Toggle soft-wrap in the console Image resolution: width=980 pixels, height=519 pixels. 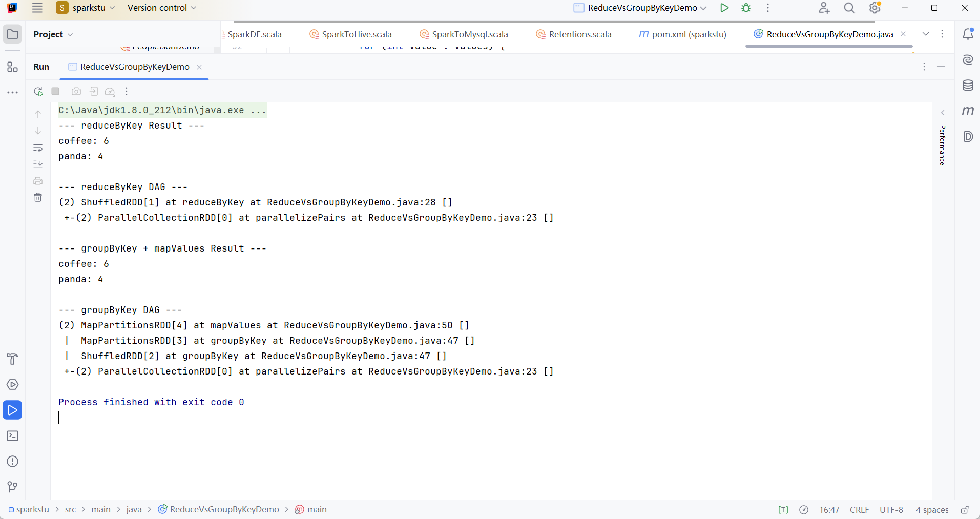(x=38, y=148)
